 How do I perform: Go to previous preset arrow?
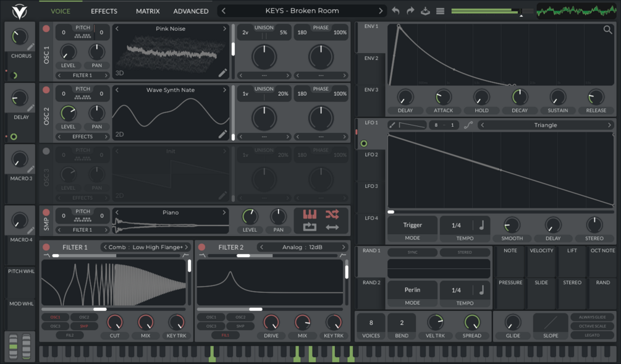tap(223, 11)
